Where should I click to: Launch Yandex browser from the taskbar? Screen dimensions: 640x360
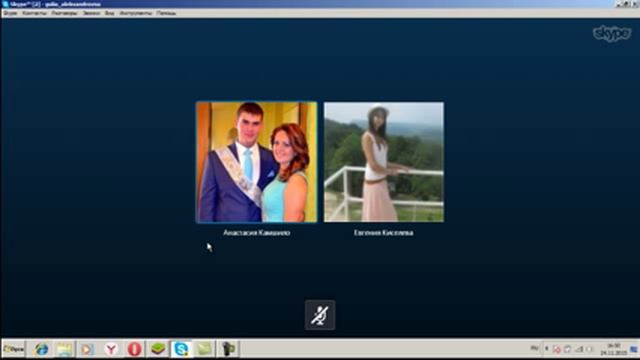(x=111, y=349)
